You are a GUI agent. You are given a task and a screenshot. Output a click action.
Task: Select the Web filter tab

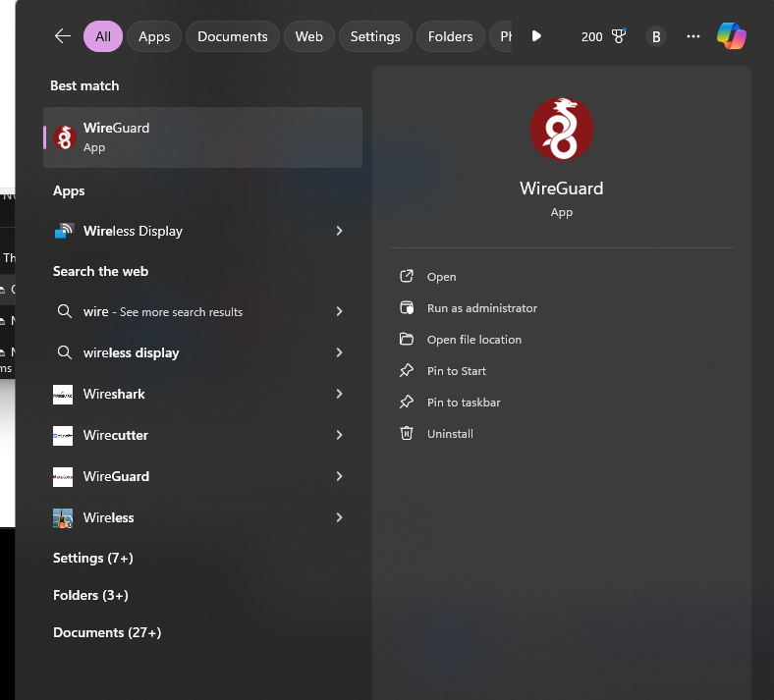(309, 36)
